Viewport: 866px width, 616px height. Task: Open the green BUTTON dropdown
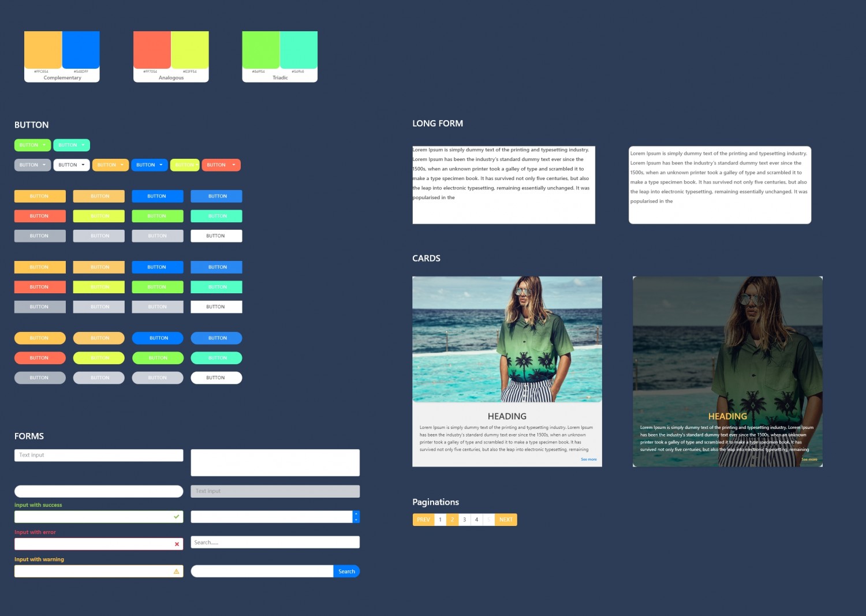coord(32,145)
